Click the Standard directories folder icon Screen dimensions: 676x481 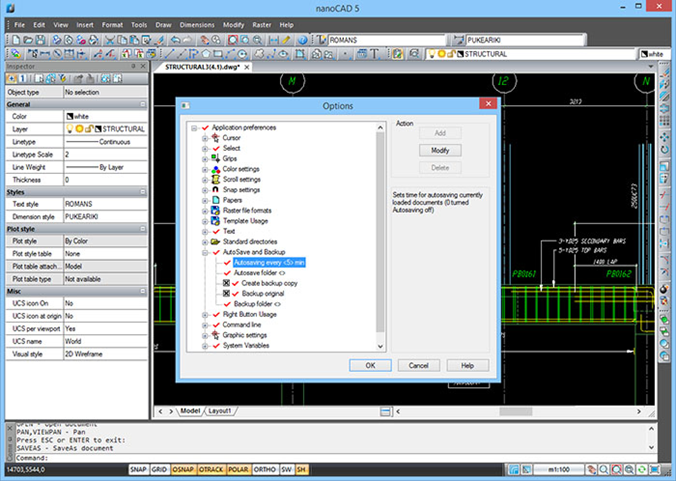[x=215, y=242]
